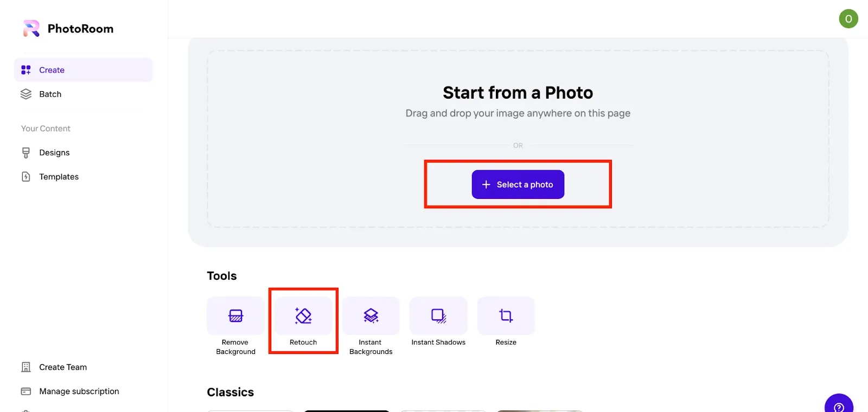Open the Resize crop tool

506,316
